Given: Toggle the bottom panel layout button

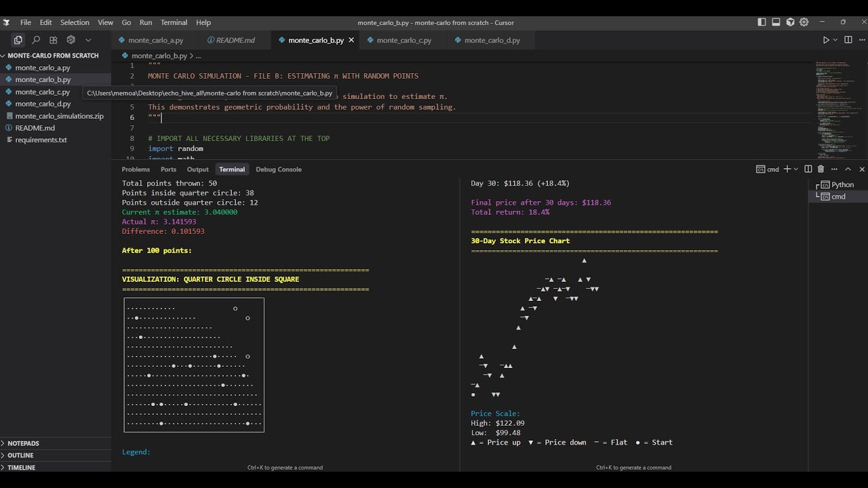Looking at the screenshot, I should click(x=776, y=22).
